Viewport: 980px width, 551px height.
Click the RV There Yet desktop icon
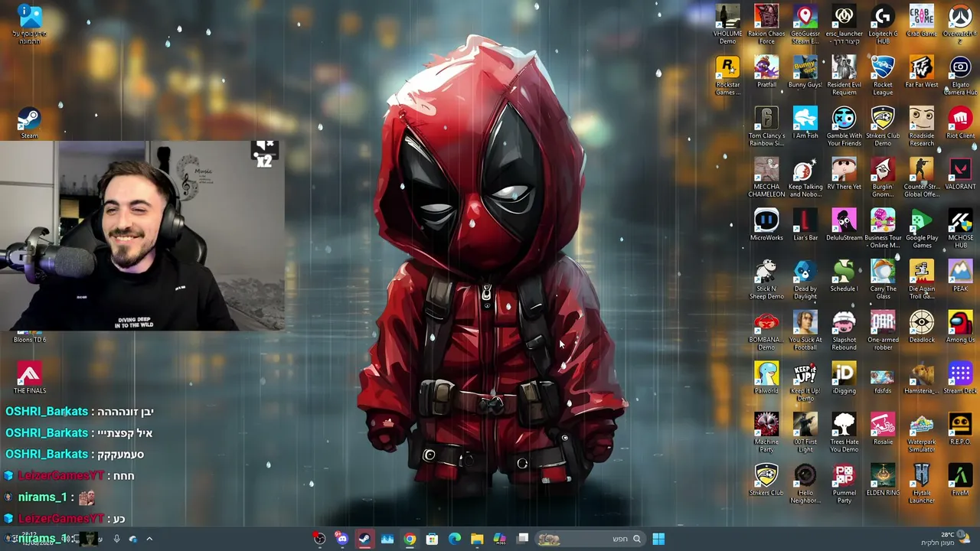[844, 174]
